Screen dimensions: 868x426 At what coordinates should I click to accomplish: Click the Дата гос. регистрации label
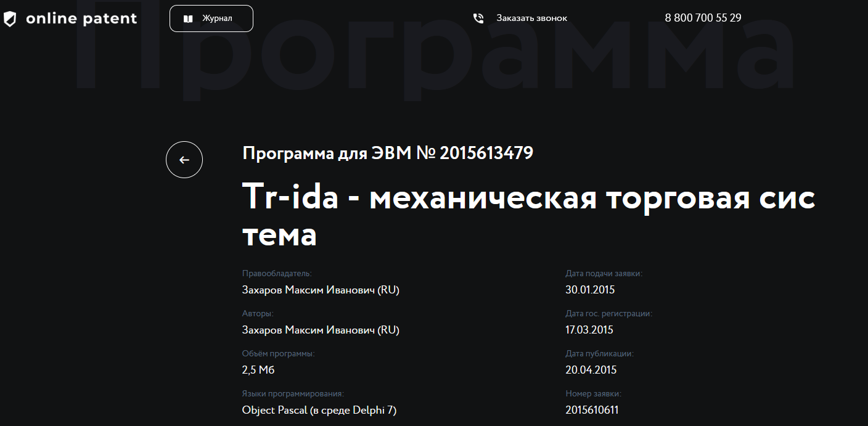click(608, 314)
